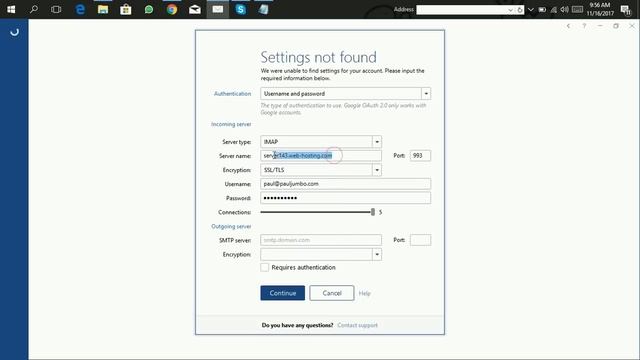Screen dimensions: 640x360
Task: Tick Requires authentication checkbox
Action: click(264, 267)
